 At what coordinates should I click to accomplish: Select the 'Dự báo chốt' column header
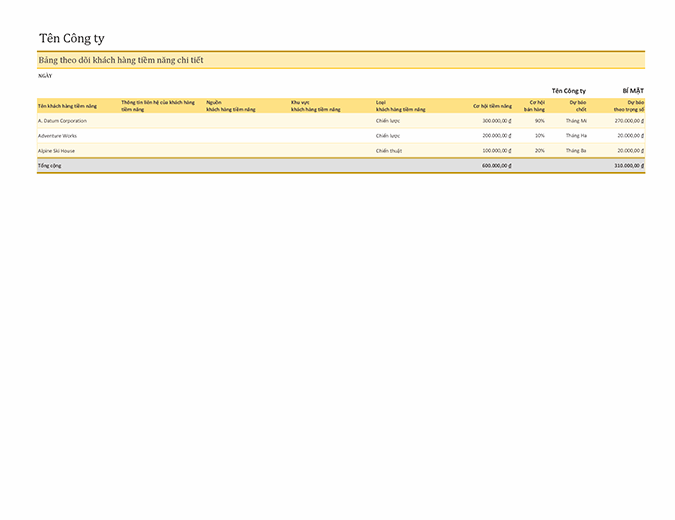(578, 105)
